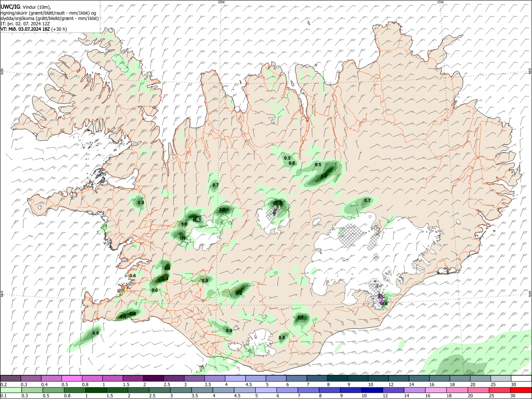Viewport: 532px width, 399px height.
Task: Pick the 5 light blue swatch in lower row
Action: pyautogui.click(x=266, y=390)
